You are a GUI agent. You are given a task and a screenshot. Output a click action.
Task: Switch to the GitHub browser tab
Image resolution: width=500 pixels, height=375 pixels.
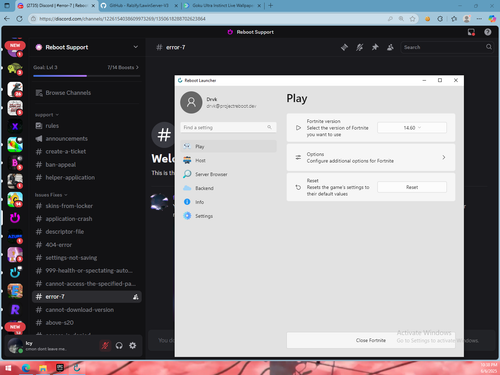tap(139, 6)
